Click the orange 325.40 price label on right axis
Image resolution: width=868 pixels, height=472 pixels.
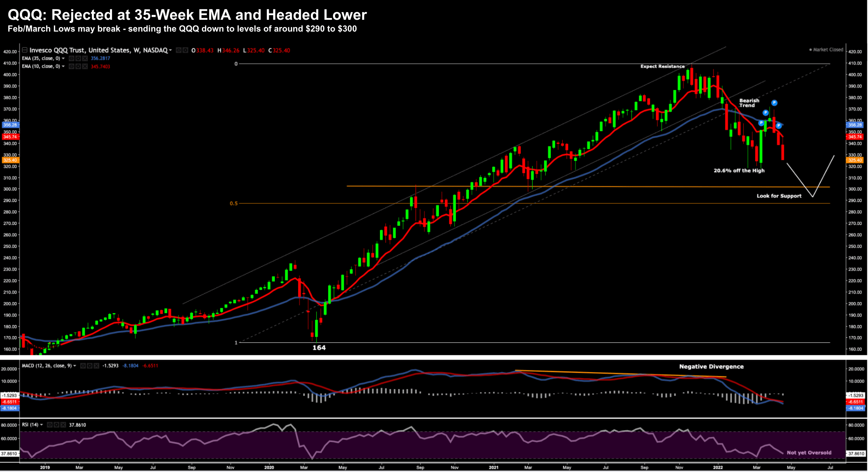pyautogui.click(x=854, y=160)
